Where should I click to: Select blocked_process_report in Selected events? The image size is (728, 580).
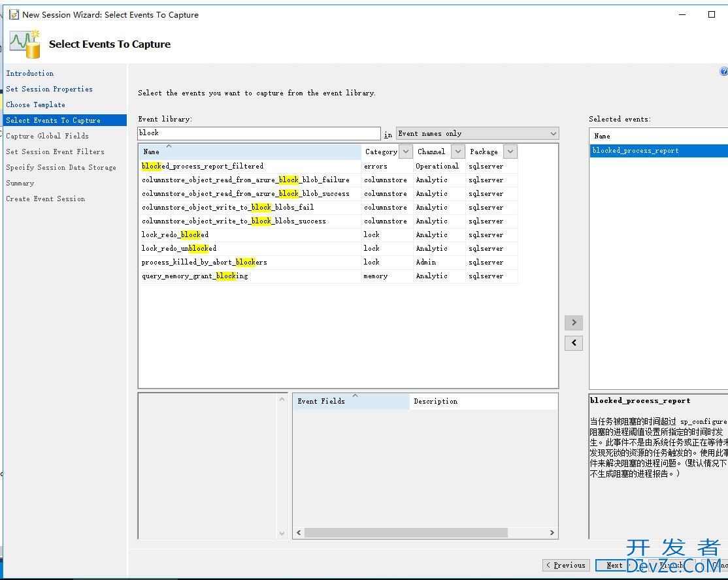click(659, 151)
